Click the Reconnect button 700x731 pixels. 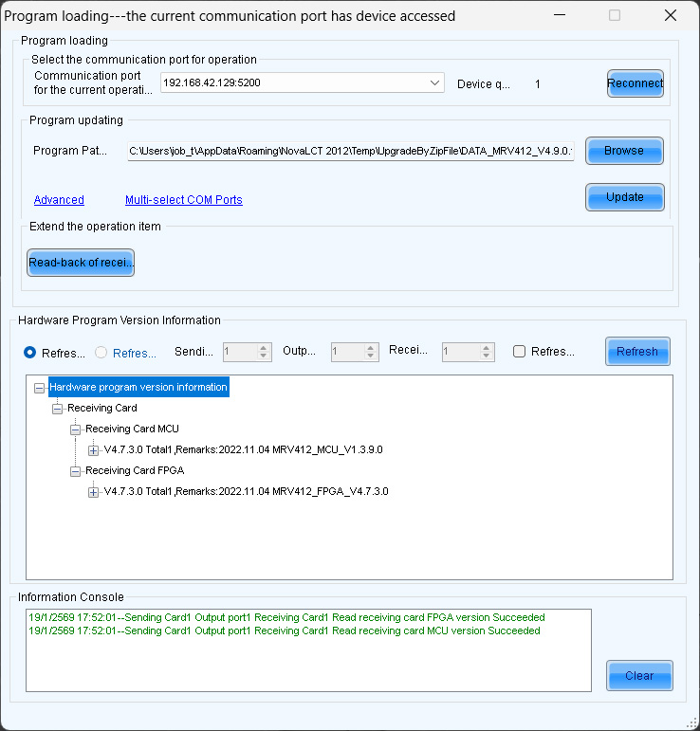coord(635,83)
